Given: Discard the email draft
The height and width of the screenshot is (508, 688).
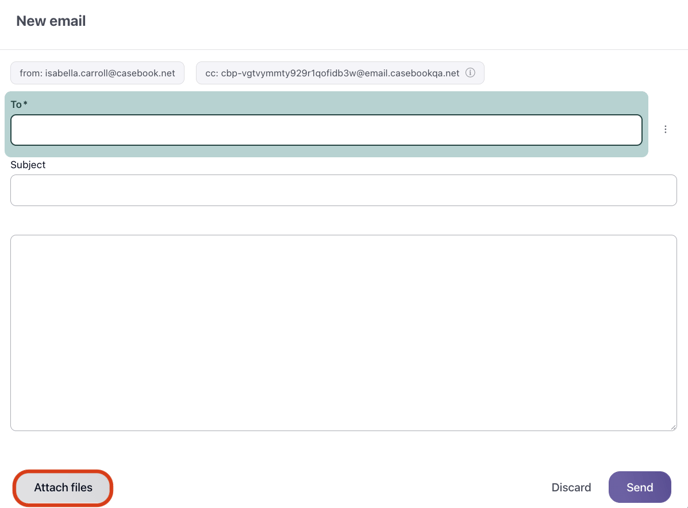Looking at the screenshot, I should (x=571, y=488).
